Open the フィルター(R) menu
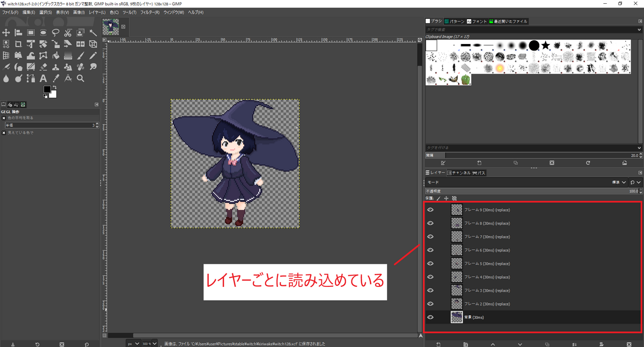The image size is (644, 347). tap(150, 12)
